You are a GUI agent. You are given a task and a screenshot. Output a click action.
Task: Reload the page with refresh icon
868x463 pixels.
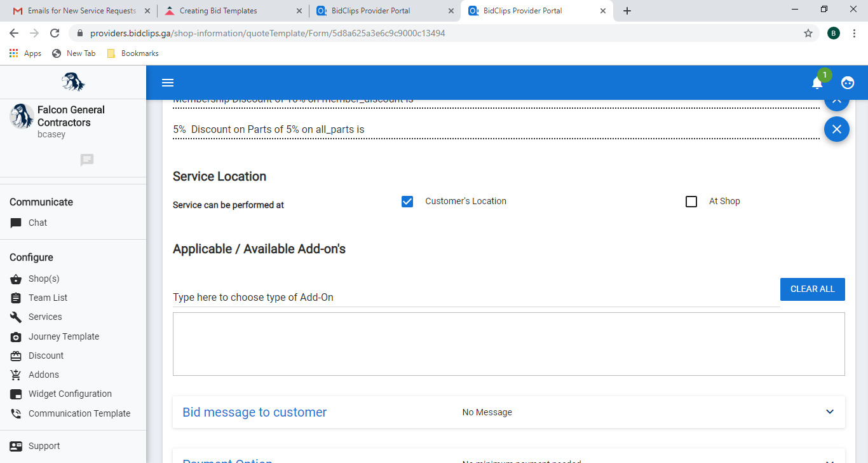tap(55, 33)
